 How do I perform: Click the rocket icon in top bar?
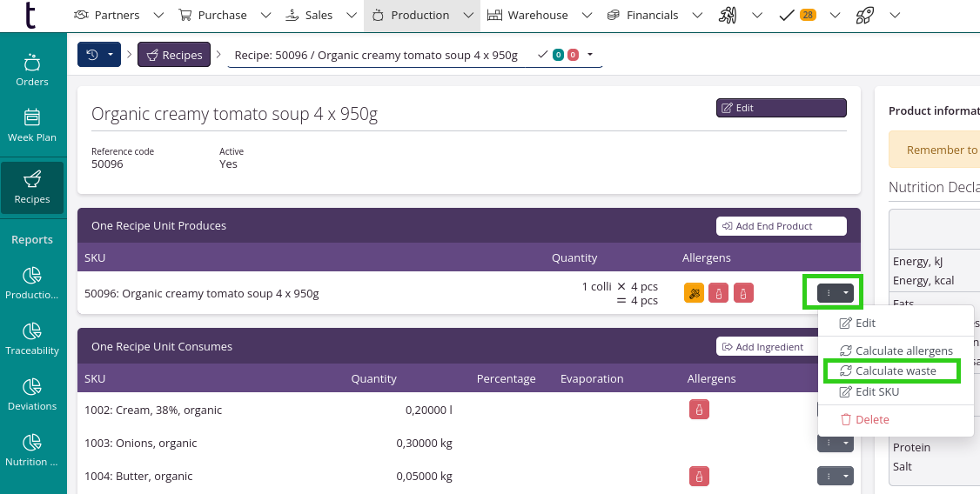[x=864, y=15]
